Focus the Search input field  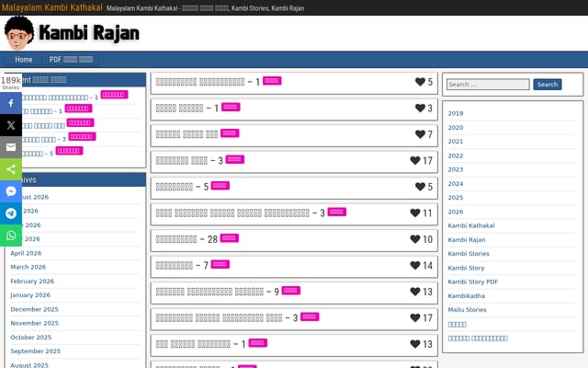pyautogui.click(x=488, y=84)
